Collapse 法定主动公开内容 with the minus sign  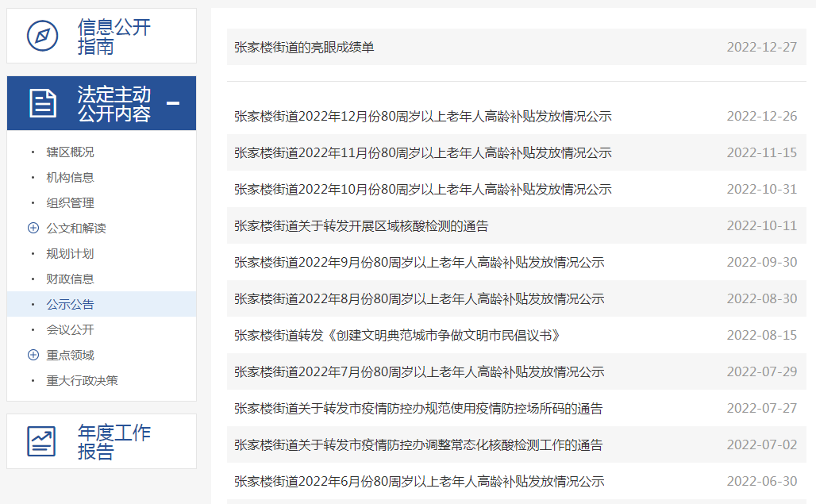click(x=173, y=103)
